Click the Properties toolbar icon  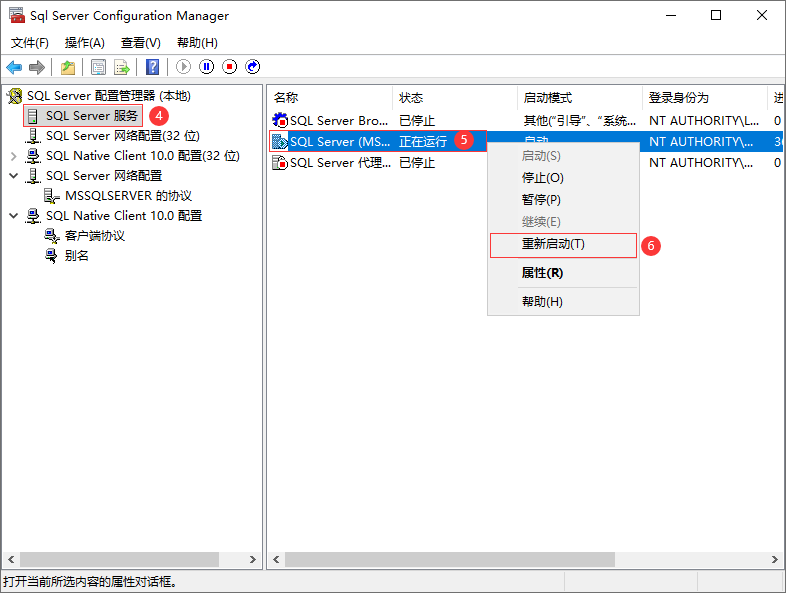click(98, 67)
